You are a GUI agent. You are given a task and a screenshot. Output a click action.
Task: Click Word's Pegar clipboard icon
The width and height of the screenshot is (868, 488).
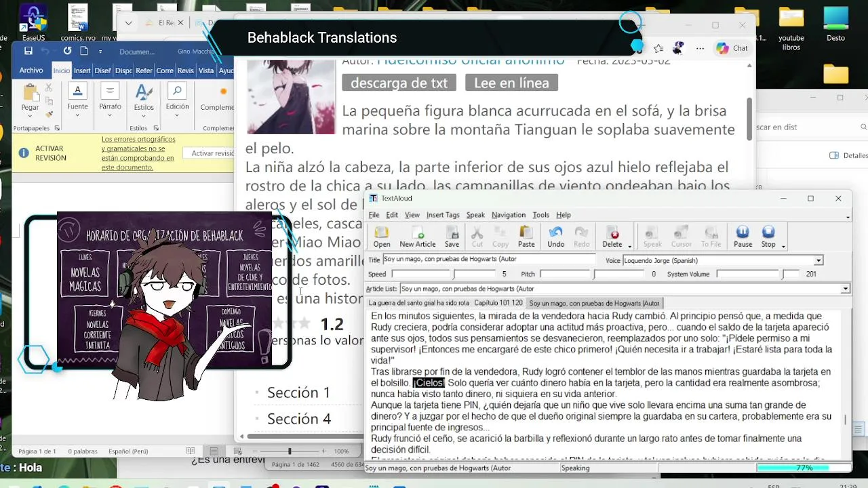click(30, 98)
